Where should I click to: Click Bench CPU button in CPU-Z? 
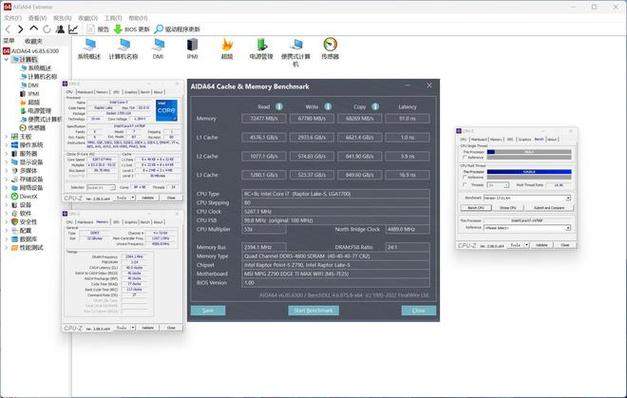click(x=476, y=208)
